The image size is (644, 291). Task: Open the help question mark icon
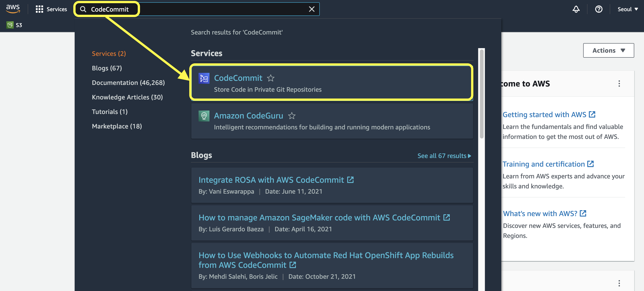point(598,9)
